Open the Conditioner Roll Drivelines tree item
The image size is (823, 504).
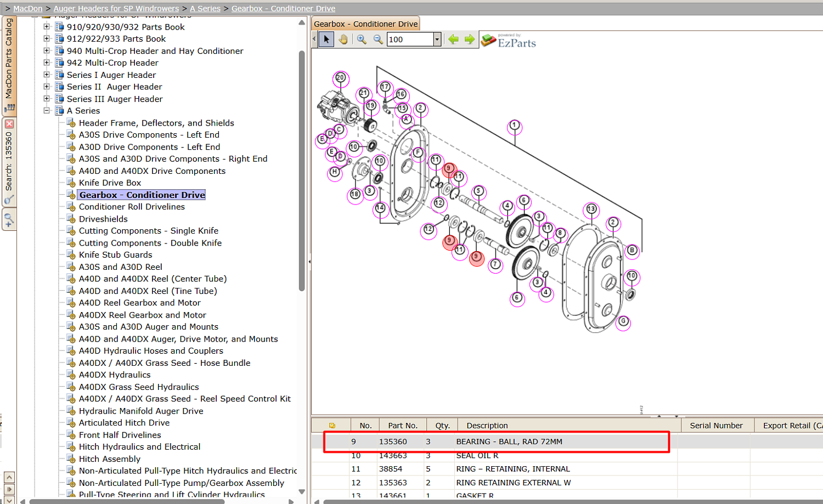pyautogui.click(x=132, y=207)
